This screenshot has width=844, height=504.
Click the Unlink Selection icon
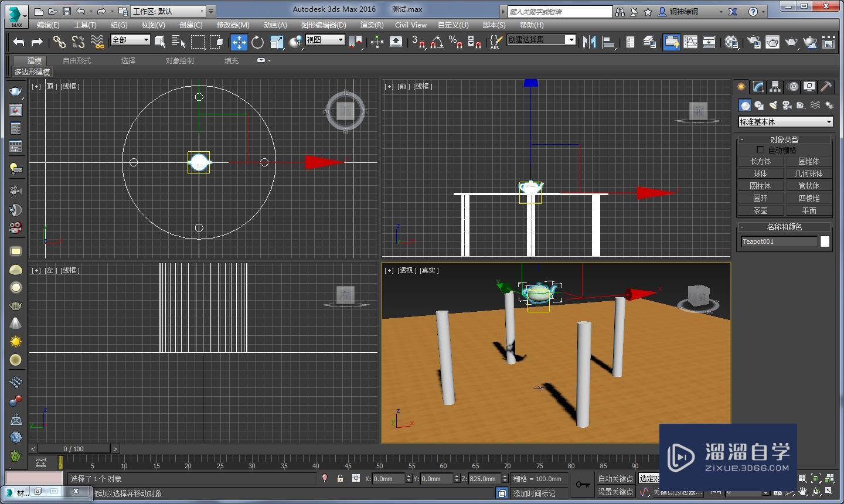pyautogui.click(x=78, y=42)
